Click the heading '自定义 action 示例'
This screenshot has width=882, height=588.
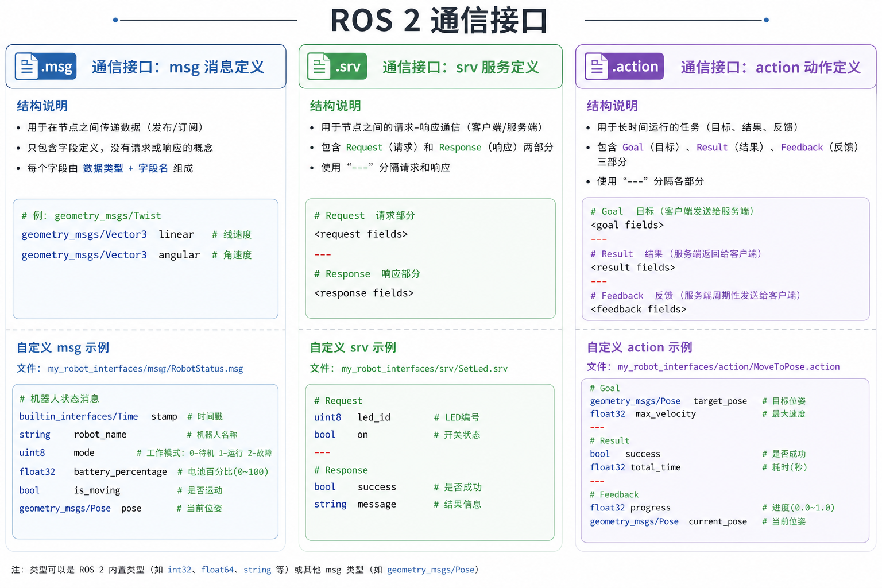(640, 347)
